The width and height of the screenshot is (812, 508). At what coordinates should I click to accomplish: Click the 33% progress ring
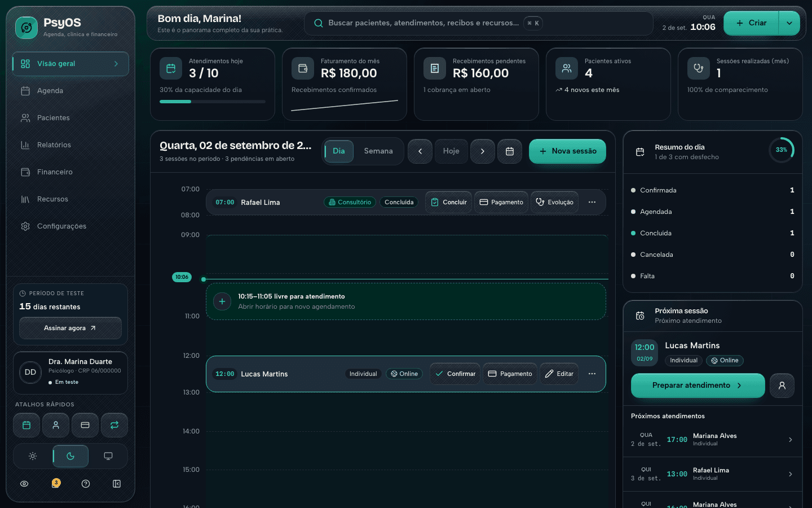point(782,150)
